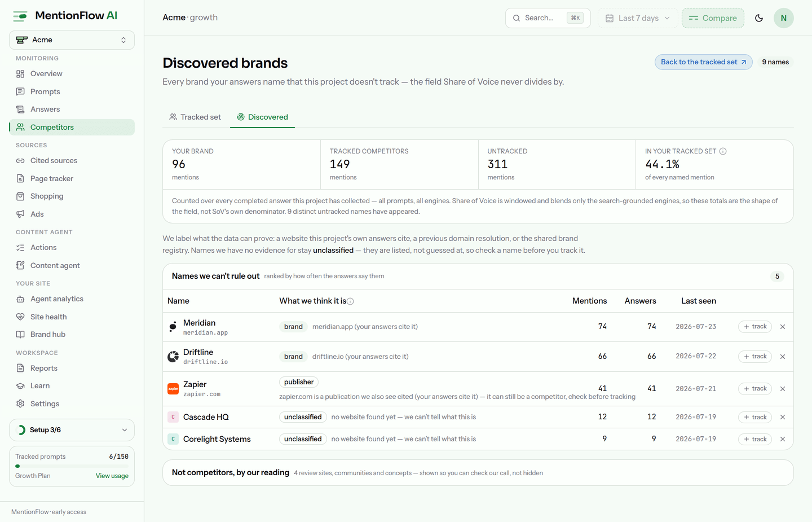Click the Mentions column header
812x522 pixels.
click(x=589, y=301)
